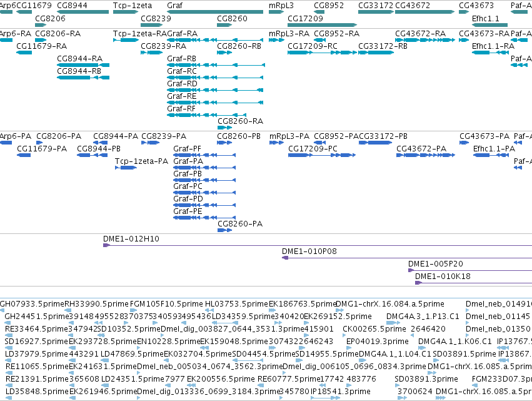Screen dimensions: 532x401
Task: Select the Graf-PE protein label
Action: [188, 211]
